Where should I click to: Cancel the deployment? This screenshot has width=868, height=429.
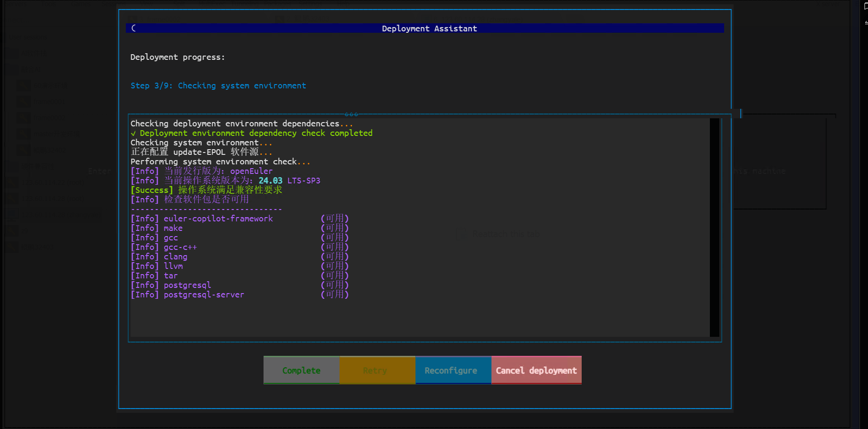click(x=536, y=370)
